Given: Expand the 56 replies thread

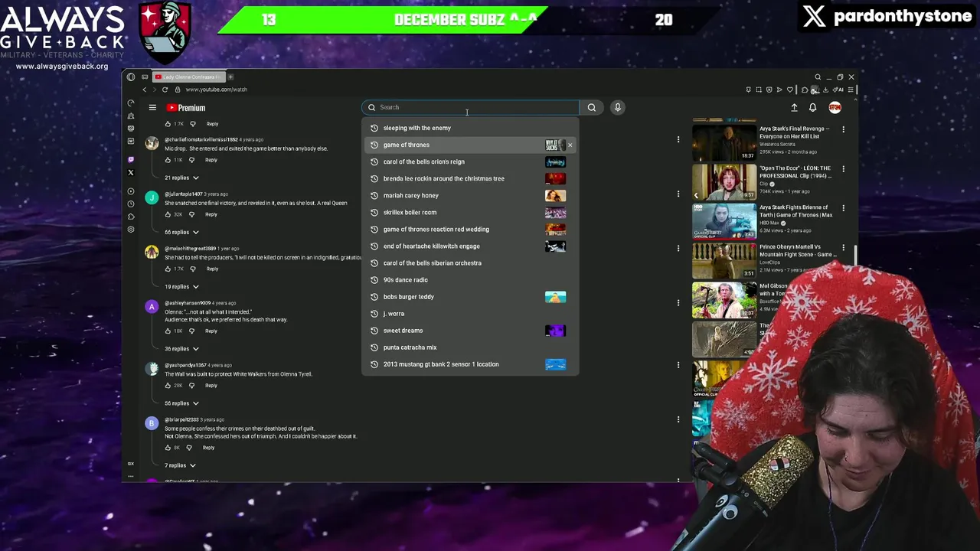Looking at the screenshot, I should click(x=181, y=403).
